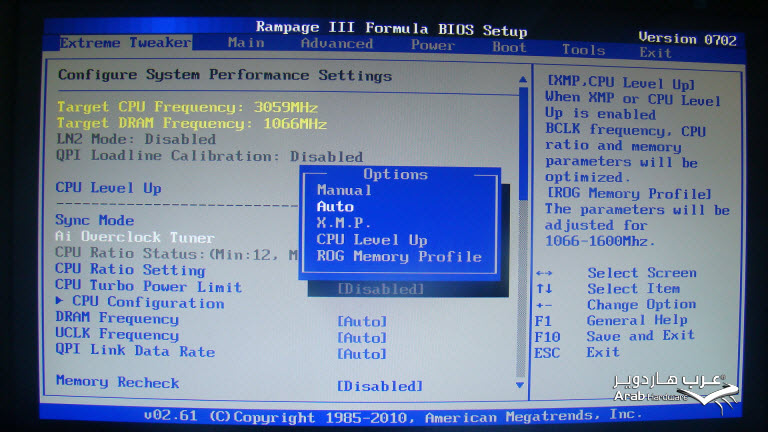The image size is (768, 432).
Task: Click the Select Item arrows hint
Action: click(608, 288)
